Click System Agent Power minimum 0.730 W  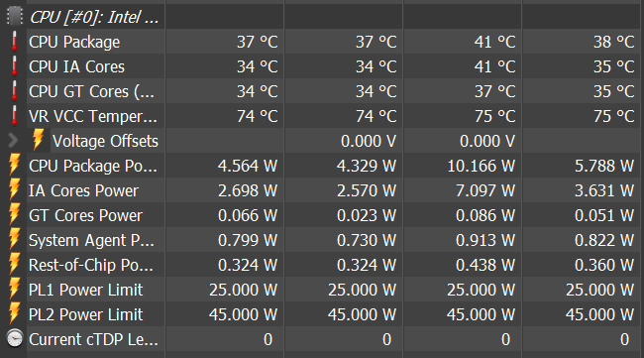[x=367, y=240]
